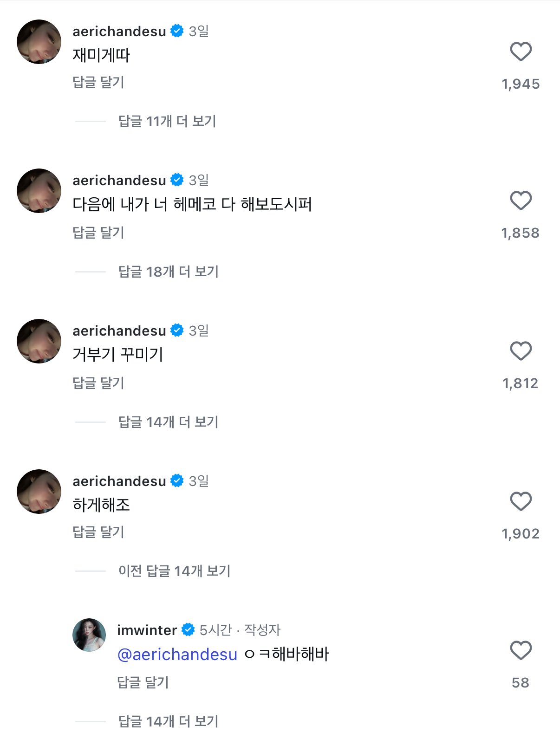Reply to the '하게해조' comment

pyautogui.click(x=98, y=532)
